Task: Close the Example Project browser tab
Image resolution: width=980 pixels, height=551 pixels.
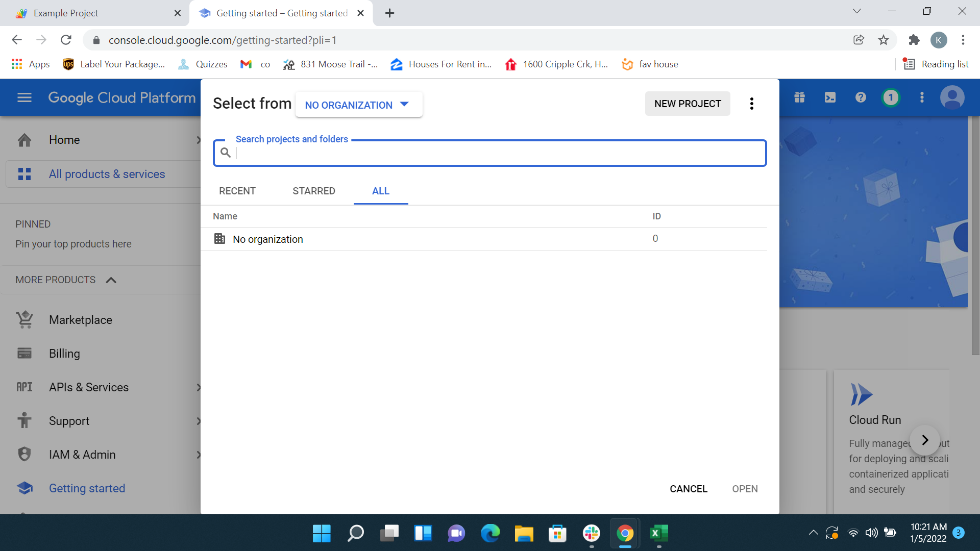Action: pyautogui.click(x=177, y=13)
